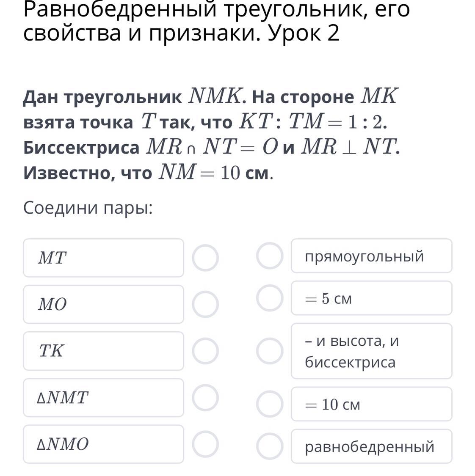Select the radio circle next to MO
This screenshot has width=475, height=476.
(205, 304)
